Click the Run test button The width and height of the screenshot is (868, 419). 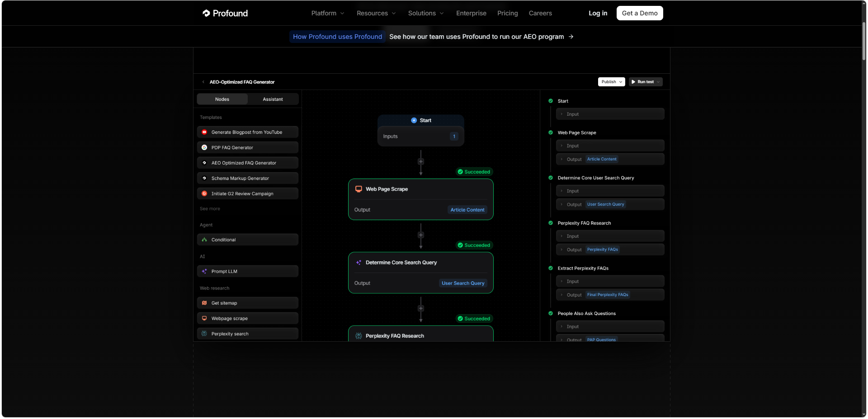click(646, 82)
